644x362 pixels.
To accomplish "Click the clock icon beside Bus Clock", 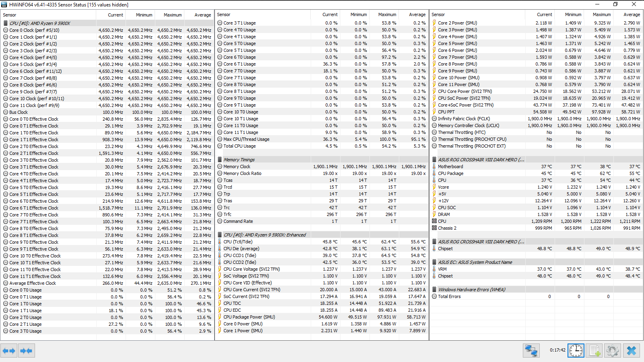I will [6, 112].
